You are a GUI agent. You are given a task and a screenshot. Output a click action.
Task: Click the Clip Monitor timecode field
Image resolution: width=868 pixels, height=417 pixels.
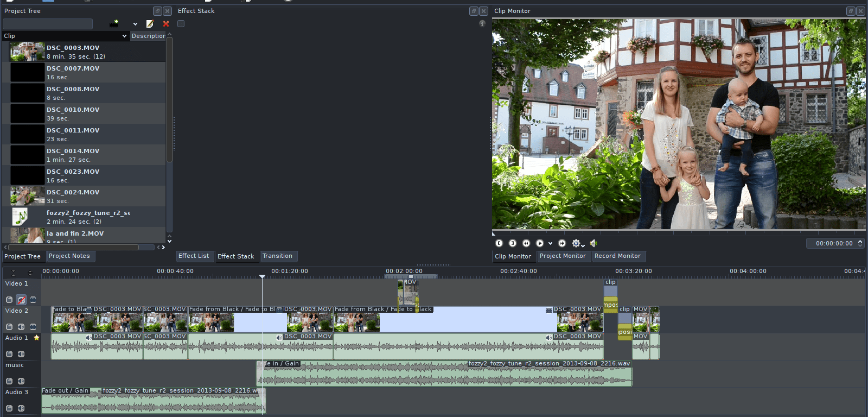tap(833, 243)
